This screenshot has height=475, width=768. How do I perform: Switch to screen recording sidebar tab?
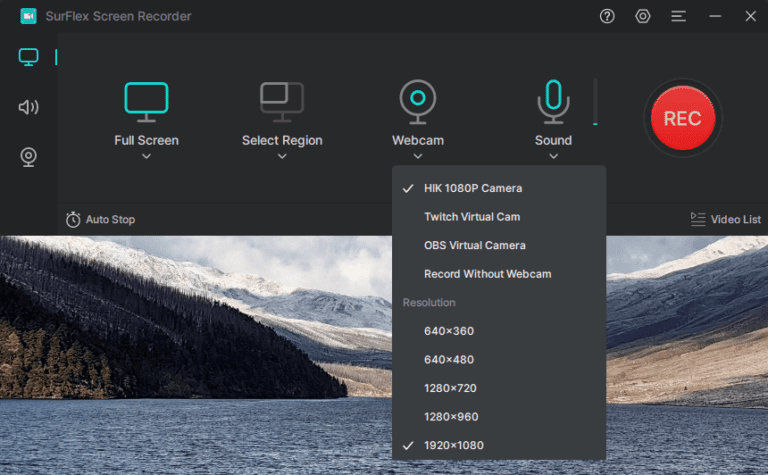click(29, 57)
